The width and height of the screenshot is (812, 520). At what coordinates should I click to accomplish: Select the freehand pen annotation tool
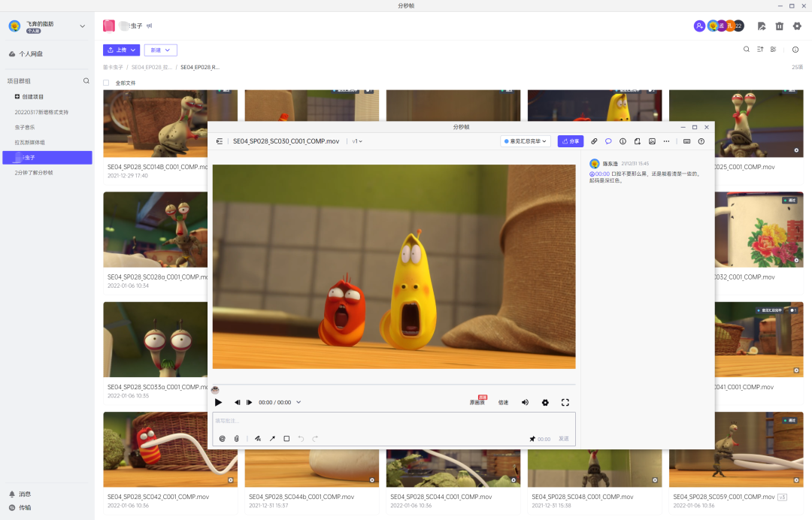click(x=258, y=438)
